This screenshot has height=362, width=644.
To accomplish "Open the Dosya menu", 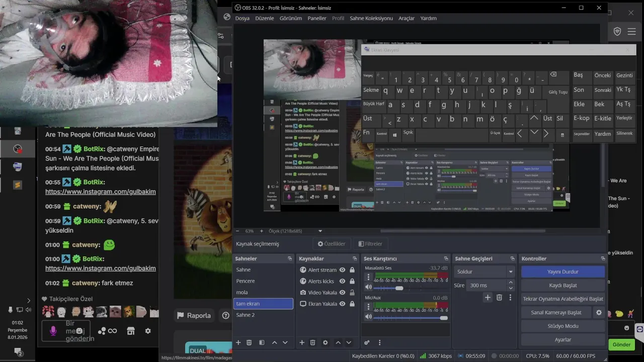I will (x=243, y=18).
